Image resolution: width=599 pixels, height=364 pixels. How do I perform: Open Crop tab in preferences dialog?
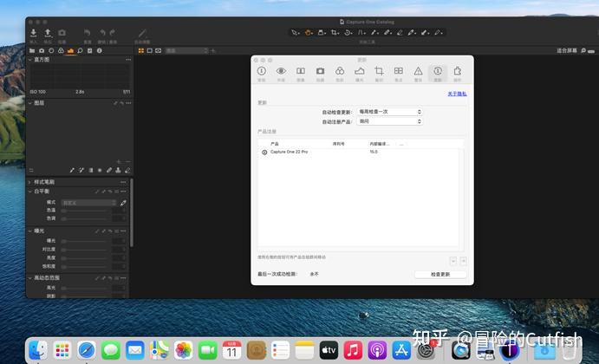coord(379,74)
